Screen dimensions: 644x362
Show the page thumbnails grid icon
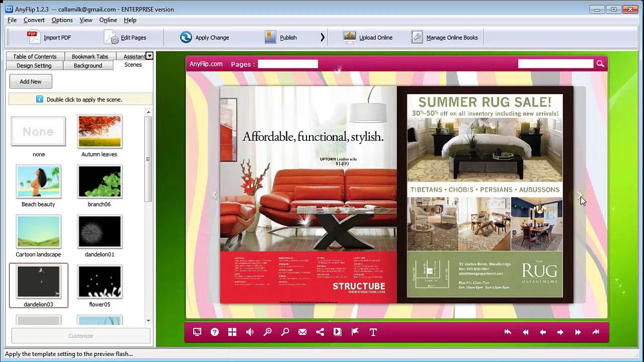(x=232, y=332)
